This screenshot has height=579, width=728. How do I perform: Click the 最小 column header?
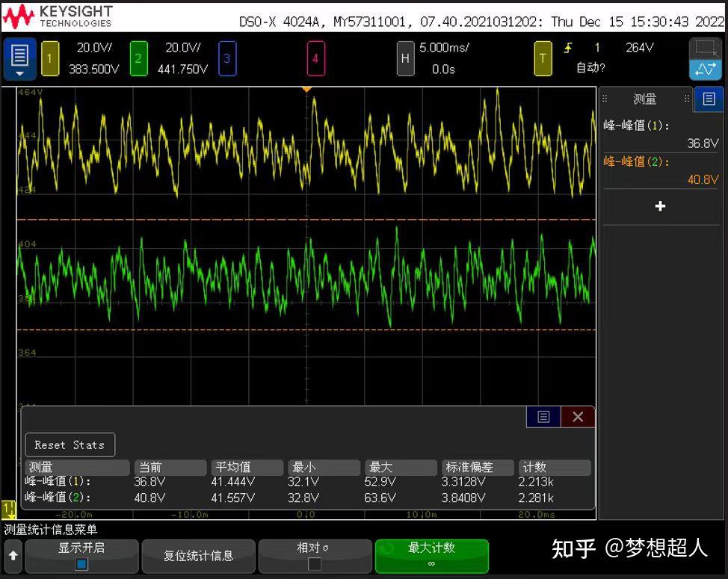324,467
